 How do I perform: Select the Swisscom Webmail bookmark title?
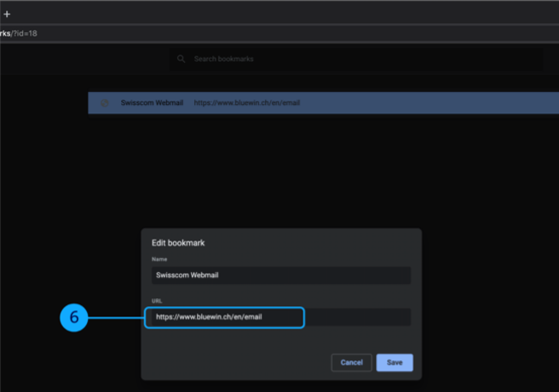[152, 103]
